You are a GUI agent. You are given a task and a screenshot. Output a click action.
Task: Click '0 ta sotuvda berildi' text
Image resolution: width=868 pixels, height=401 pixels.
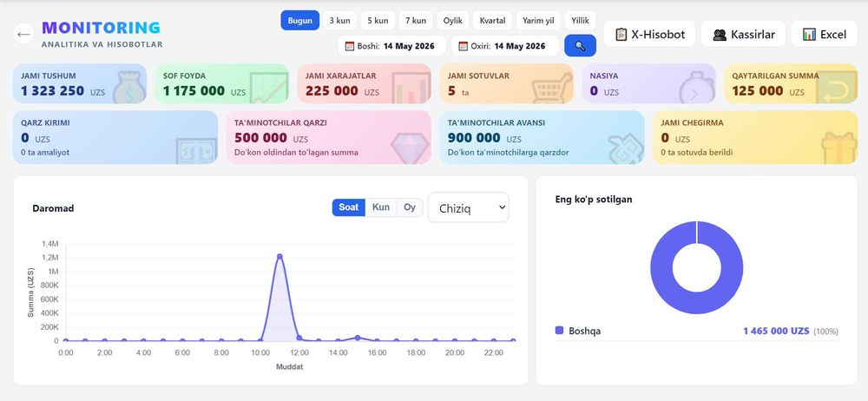[697, 152]
